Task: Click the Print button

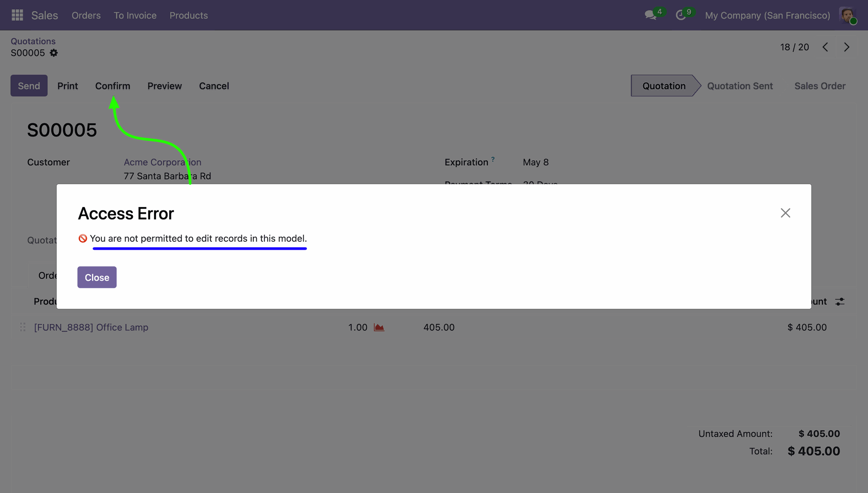Action: coord(67,85)
